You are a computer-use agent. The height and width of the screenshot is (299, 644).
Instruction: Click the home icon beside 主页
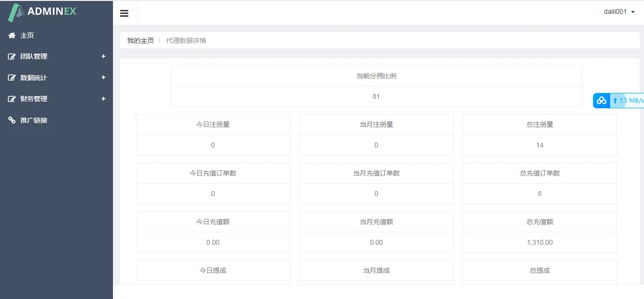[x=12, y=35]
